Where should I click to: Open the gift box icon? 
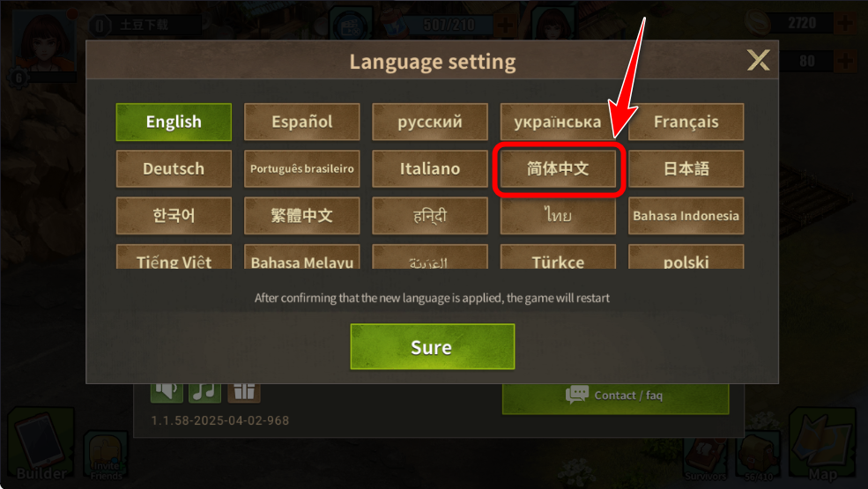243,393
